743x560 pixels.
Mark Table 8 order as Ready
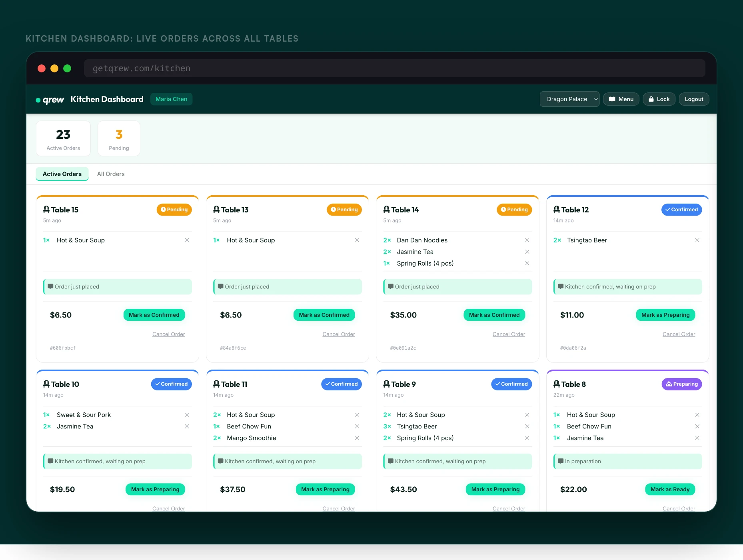(670, 489)
